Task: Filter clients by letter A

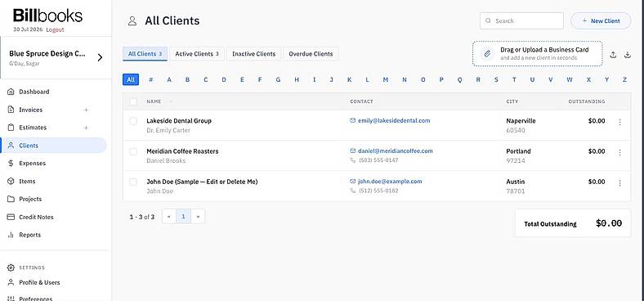Action: pyautogui.click(x=169, y=80)
